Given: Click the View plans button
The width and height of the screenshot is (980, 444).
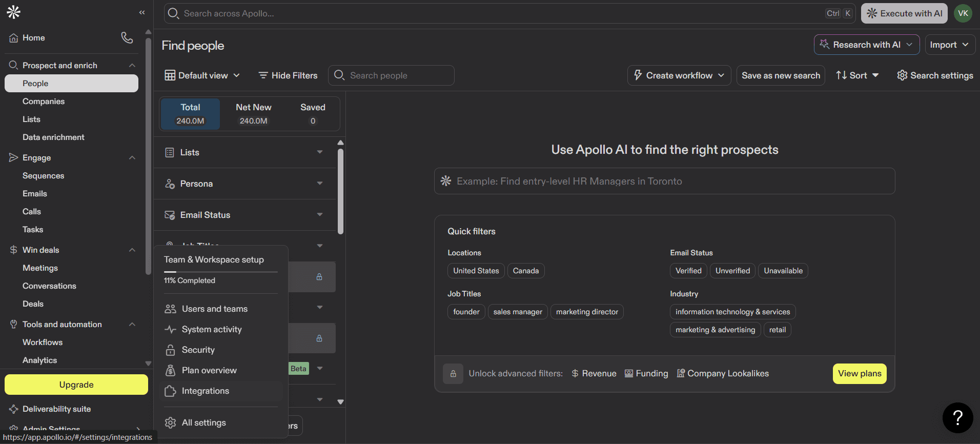Looking at the screenshot, I should tap(860, 374).
